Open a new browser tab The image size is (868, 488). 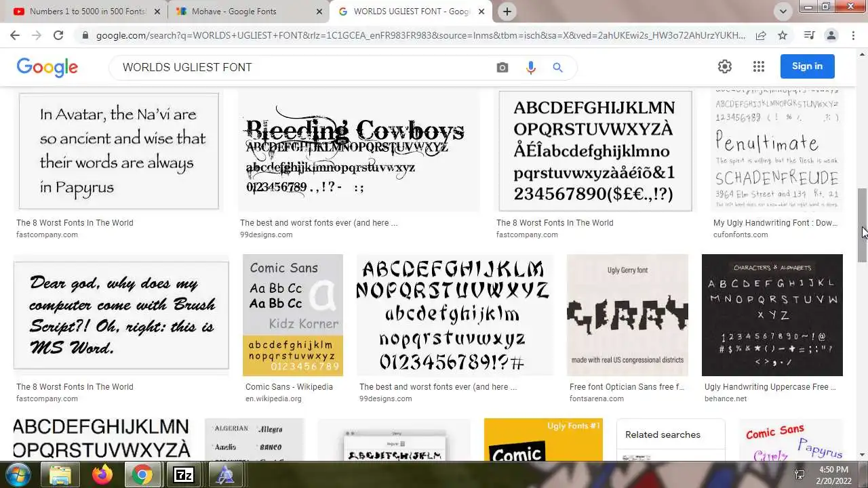(x=507, y=12)
